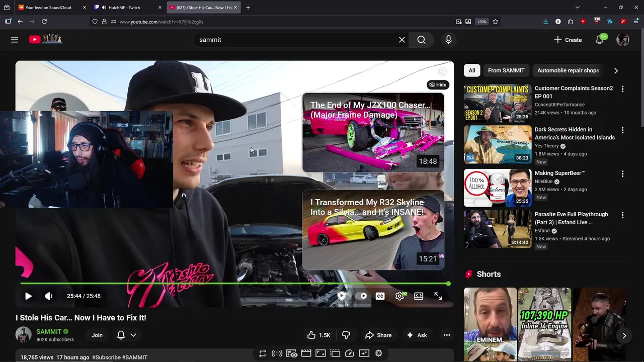Join the SAMMIT channel membership
Viewport: 644px width, 362px height.
[x=97, y=335]
